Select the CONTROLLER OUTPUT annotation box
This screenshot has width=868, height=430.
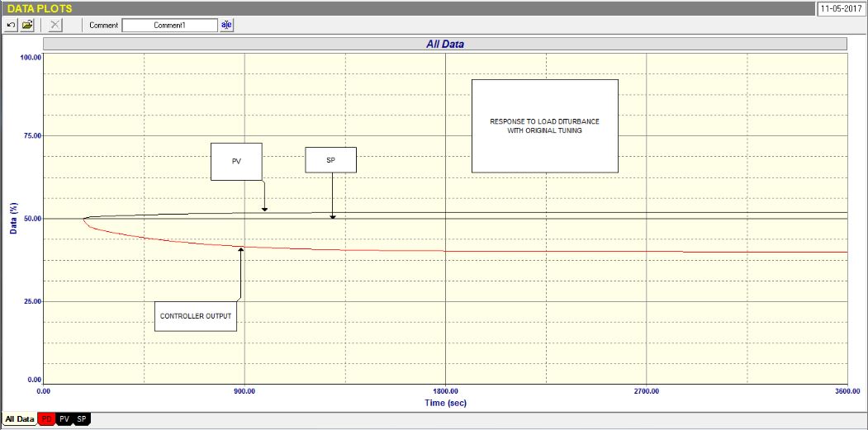(196, 316)
